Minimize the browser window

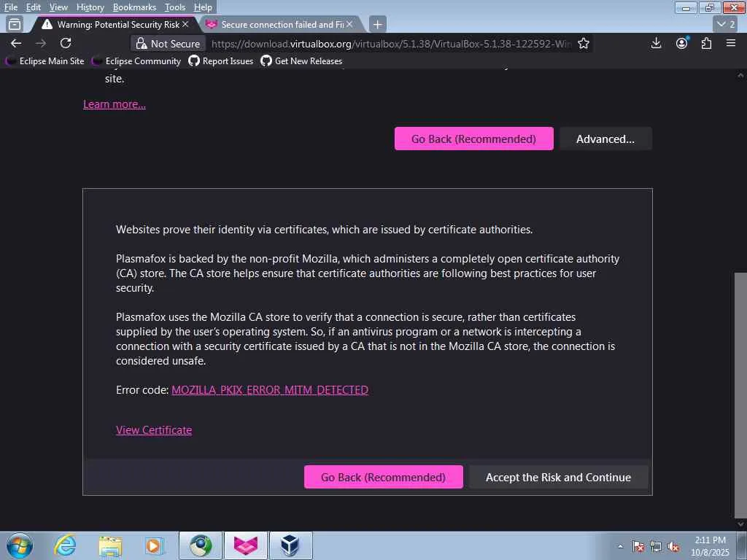click(x=686, y=7)
